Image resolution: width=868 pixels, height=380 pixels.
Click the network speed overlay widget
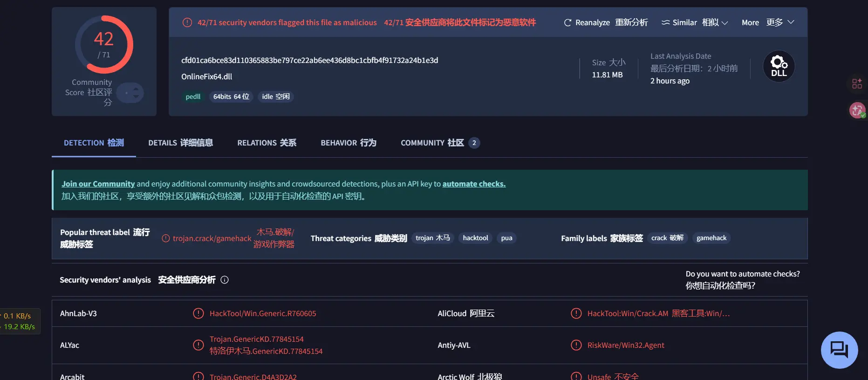(x=20, y=321)
